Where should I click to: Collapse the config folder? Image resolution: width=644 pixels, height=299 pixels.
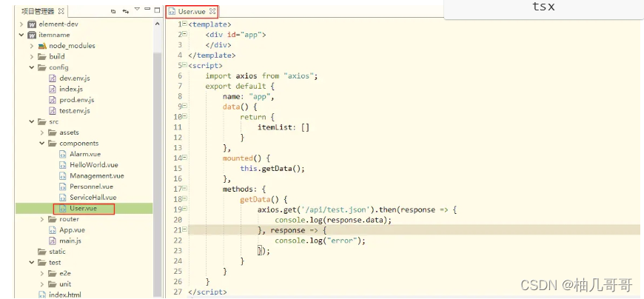32,67
